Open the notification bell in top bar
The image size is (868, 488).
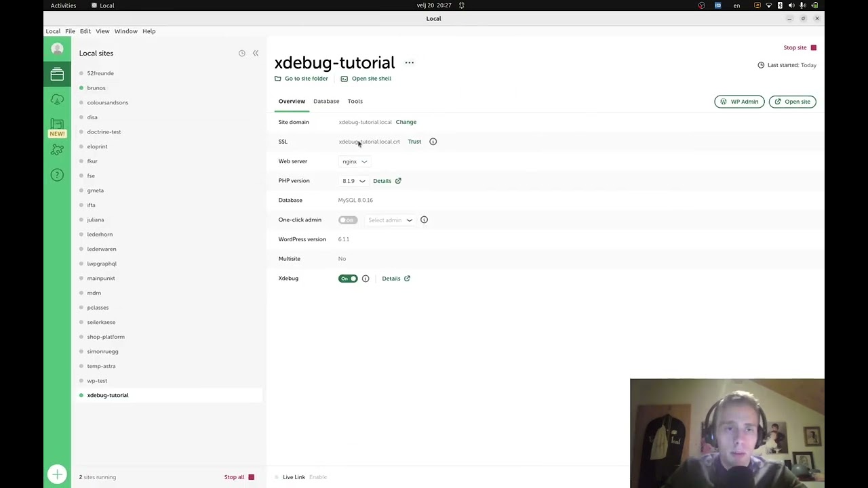pyautogui.click(x=461, y=5)
